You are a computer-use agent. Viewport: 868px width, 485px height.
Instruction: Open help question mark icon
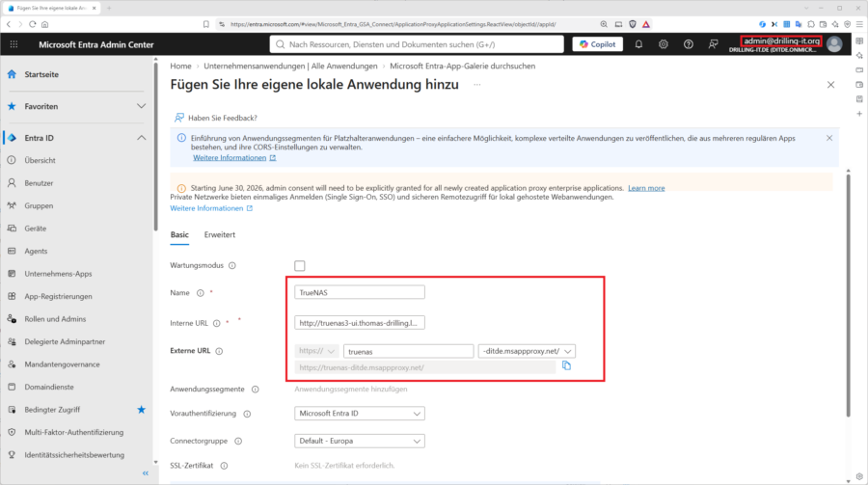tap(688, 44)
